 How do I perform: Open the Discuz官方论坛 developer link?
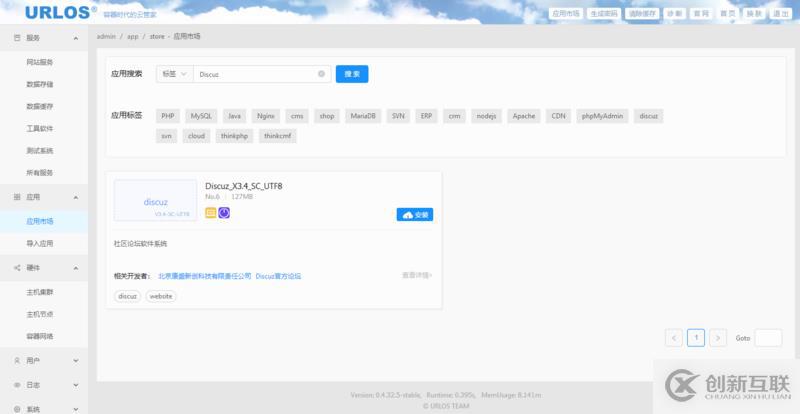pyautogui.click(x=278, y=276)
